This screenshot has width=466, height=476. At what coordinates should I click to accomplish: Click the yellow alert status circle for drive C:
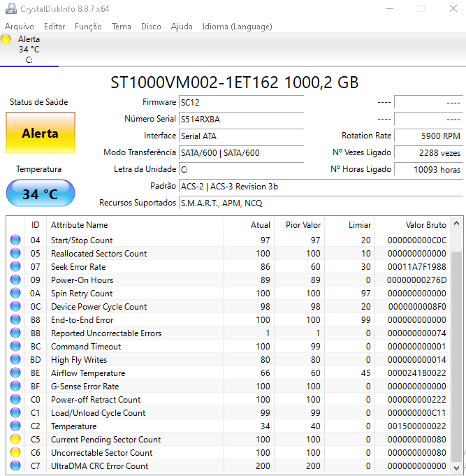[6, 39]
